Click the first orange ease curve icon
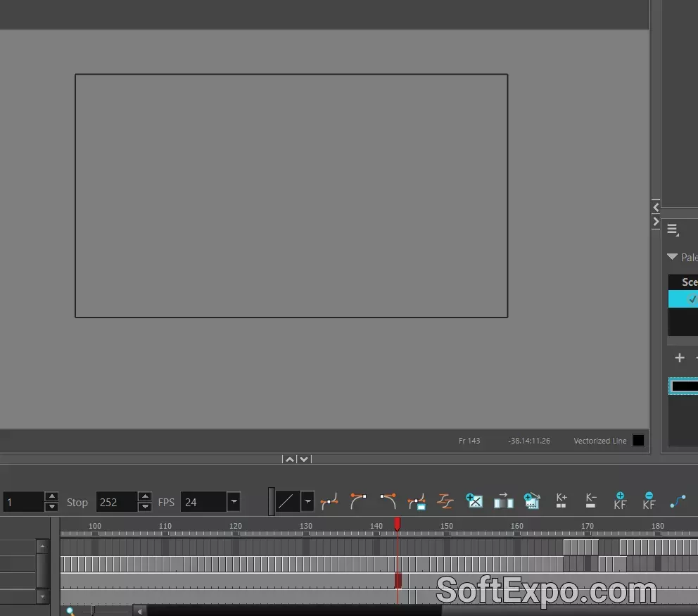This screenshot has width=698, height=616. coord(329,501)
